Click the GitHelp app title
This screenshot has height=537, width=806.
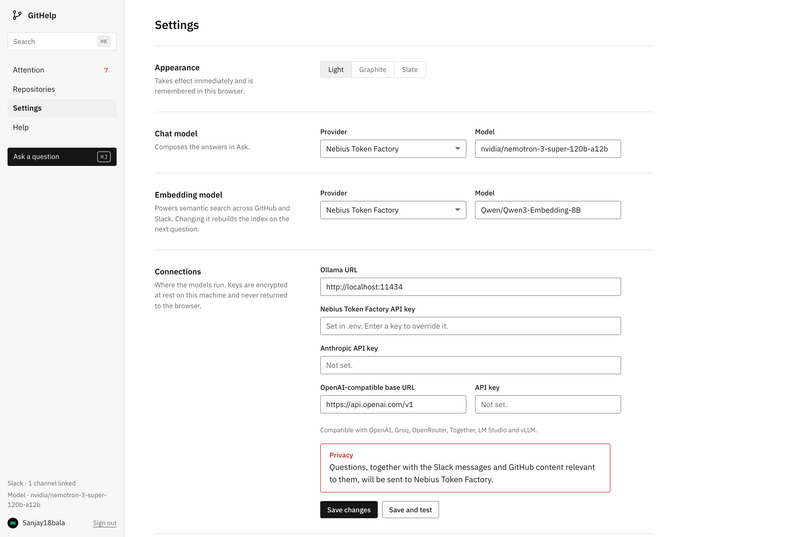(42, 15)
